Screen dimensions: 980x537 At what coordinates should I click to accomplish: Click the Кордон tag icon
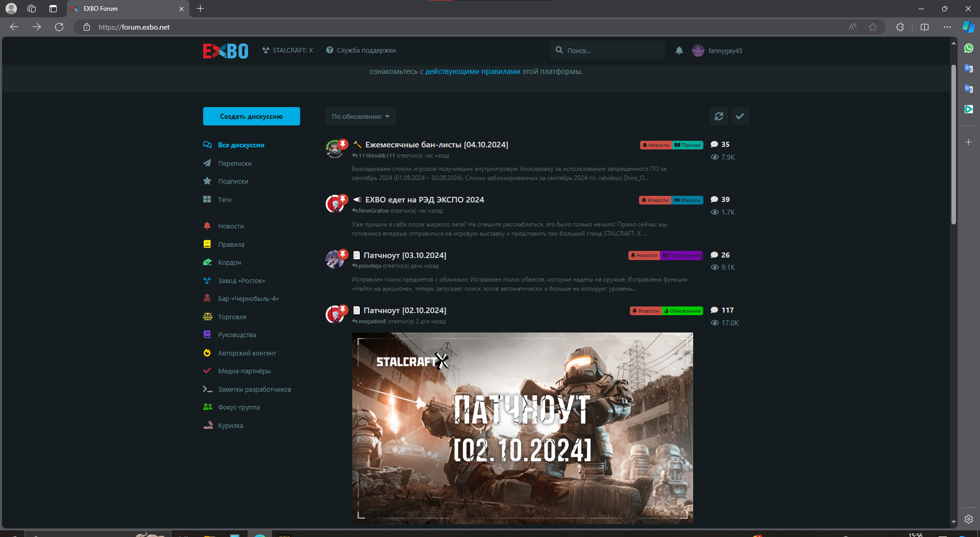tap(207, 262)
